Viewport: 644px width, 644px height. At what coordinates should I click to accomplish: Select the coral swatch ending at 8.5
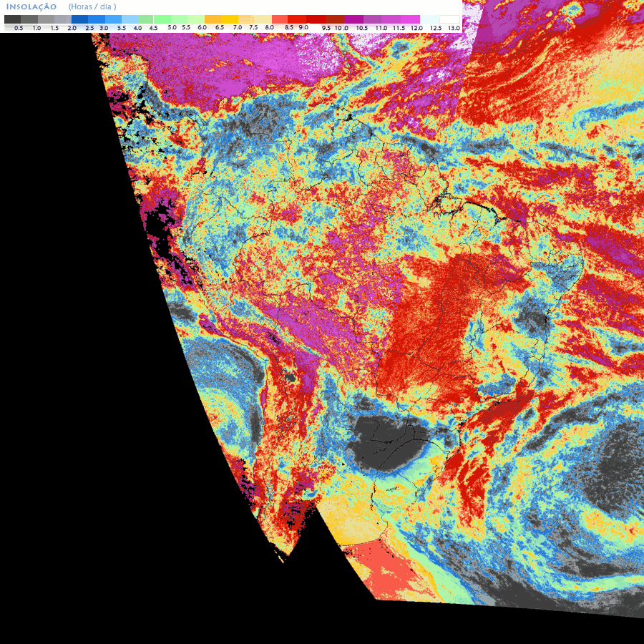[280, 19]
